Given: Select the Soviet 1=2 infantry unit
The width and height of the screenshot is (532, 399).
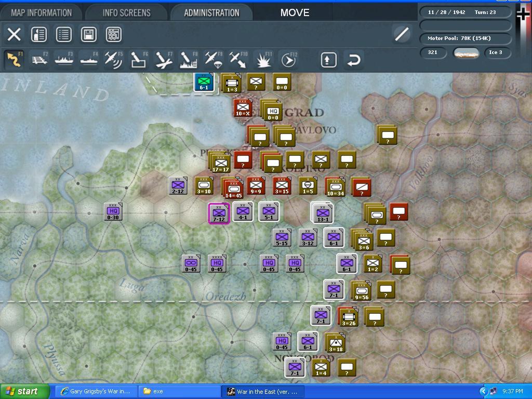Looking at the screenshot, I should pyautogui.click(x=373, y=263).
